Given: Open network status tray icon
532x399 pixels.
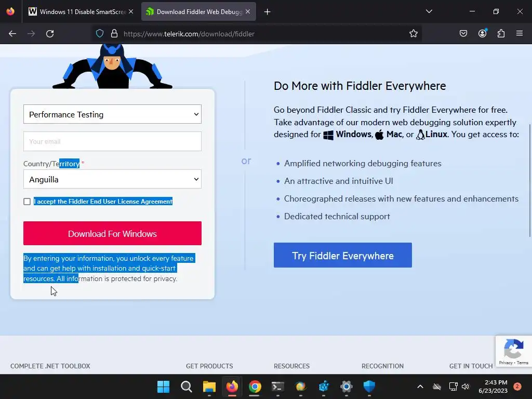Looking at the screenshot, I should tap(453, 387).
